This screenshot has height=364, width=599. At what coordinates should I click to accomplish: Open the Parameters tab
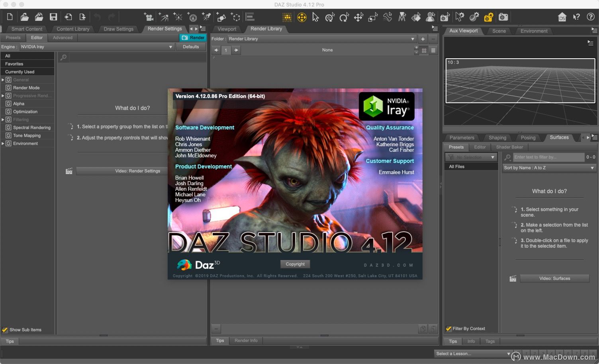pyautogui.click(x=462, y=138)
